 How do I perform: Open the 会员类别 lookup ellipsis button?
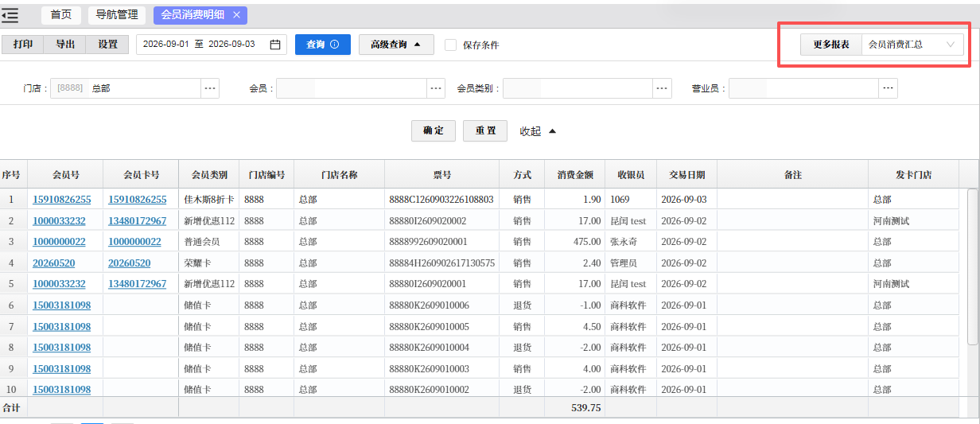coord(662,88)
